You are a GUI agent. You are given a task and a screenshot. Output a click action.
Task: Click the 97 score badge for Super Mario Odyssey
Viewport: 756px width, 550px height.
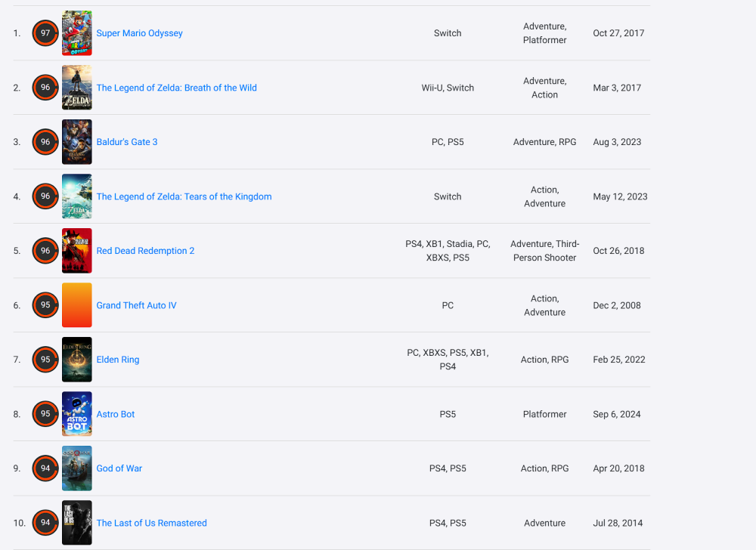(45, 33)
